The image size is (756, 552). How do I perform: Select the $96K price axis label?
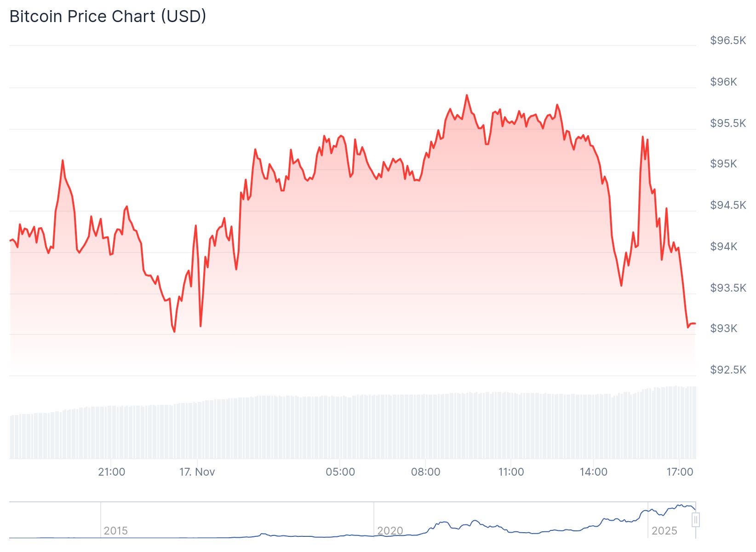(x=723, y=82)
